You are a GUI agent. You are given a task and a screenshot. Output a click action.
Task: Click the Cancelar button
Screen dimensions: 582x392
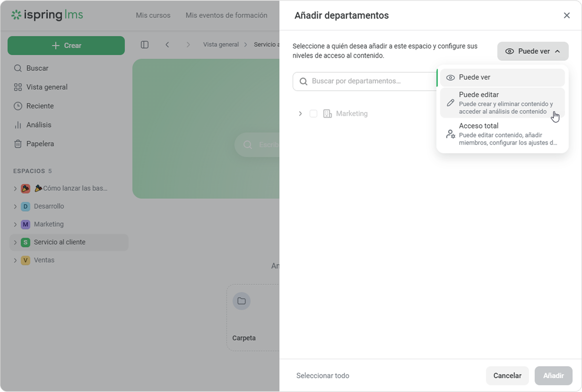(507, 375)
